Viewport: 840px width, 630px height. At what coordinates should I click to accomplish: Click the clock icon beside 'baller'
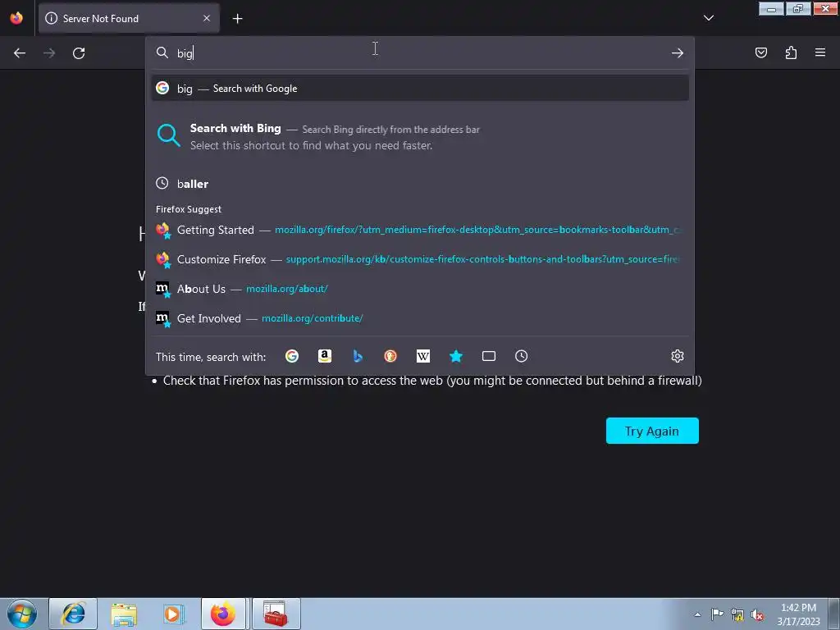(162, 183)
